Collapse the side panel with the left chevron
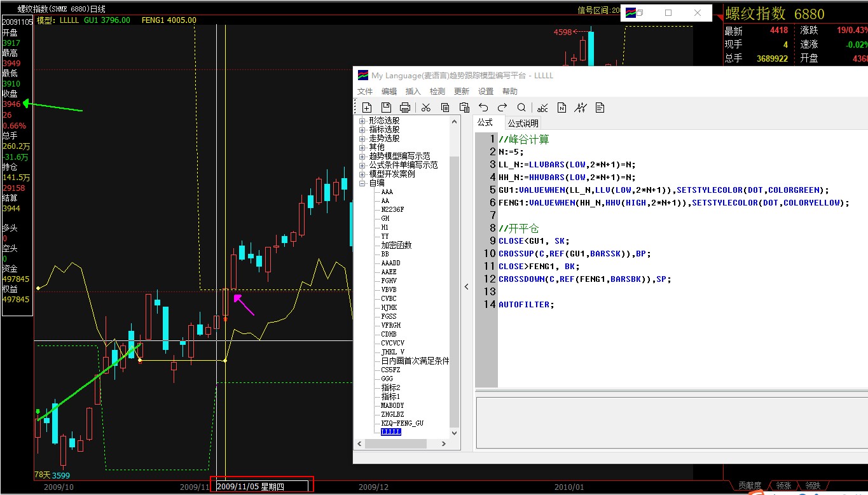The height and width of the screenshot is (495, 868). coord(466,287)
